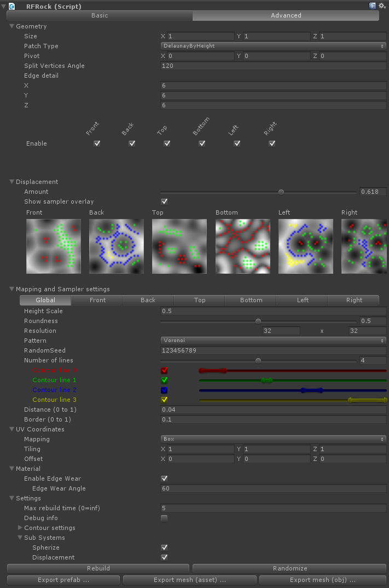The height and width of the screenshot is (588, 389).
Task: Uncheck the Spherize sub system
Action: (x=164, y=547)
